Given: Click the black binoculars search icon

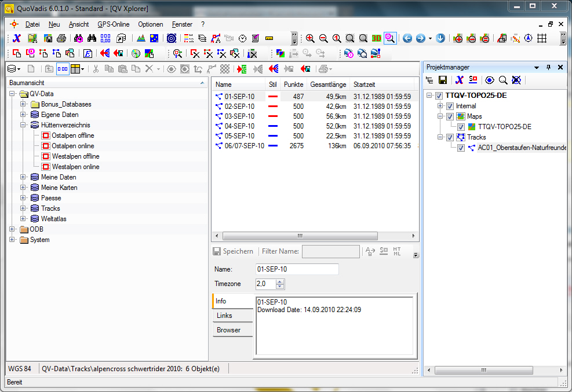Looking at the screenshot, I should point(92,38).
